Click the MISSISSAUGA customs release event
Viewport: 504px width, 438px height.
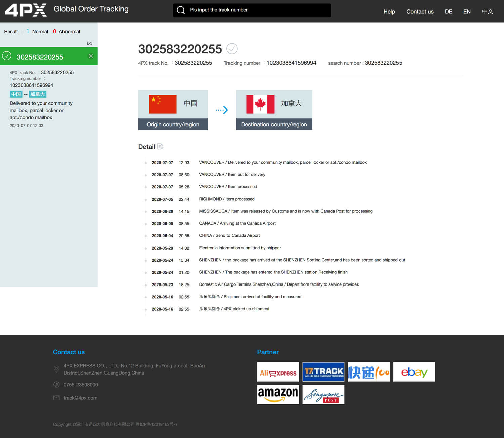click(286, 211)
